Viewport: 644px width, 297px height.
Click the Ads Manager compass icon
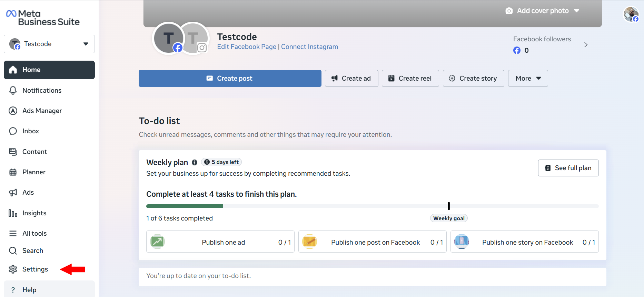pos(13,111)
